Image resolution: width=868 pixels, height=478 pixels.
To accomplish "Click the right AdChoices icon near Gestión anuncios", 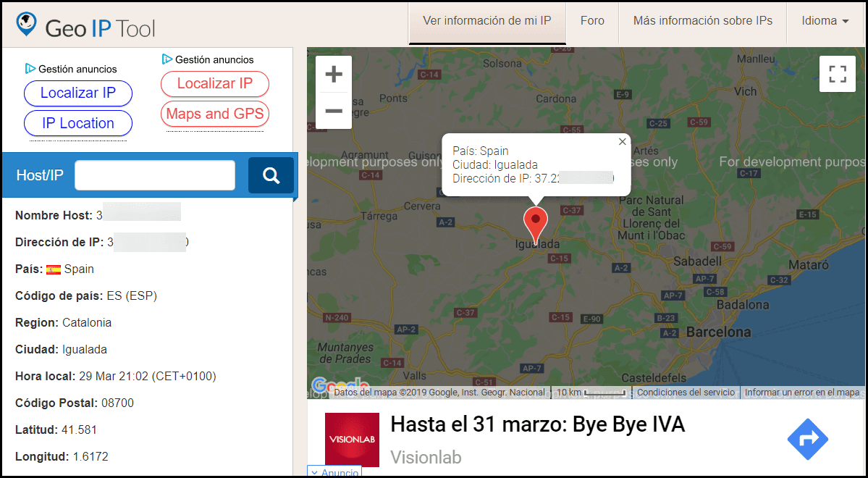I will pos(167,59).
